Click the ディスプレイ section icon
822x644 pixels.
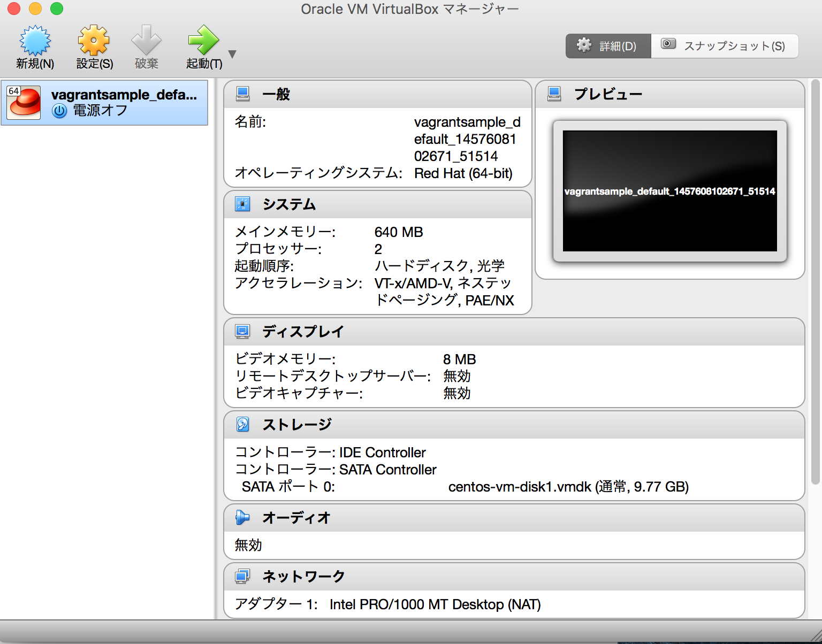243,331
